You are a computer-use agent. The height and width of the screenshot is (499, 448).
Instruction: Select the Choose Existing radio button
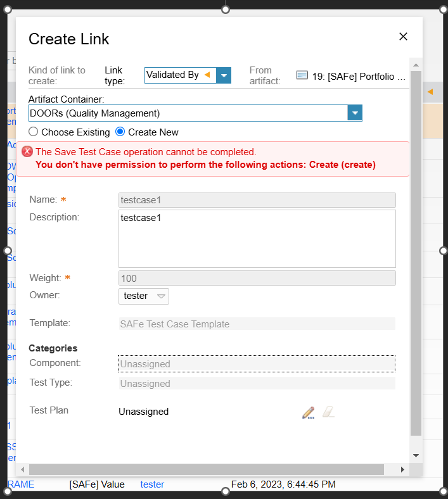coord(34,132)
